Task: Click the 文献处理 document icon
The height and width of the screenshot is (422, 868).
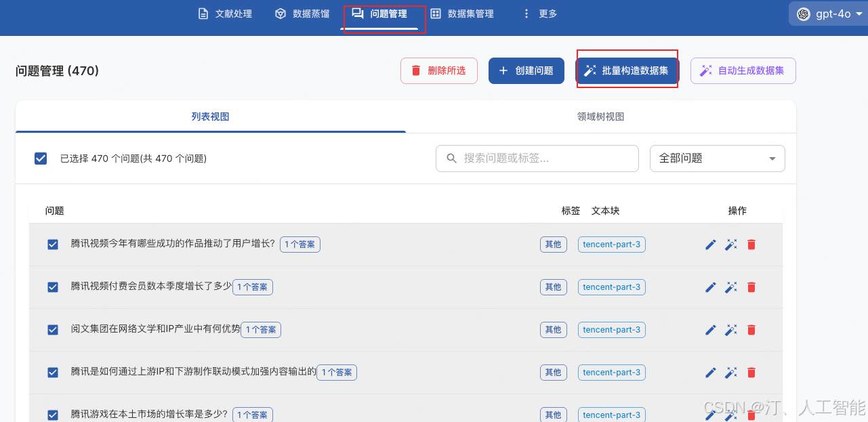Action: [x=203, y=14]
